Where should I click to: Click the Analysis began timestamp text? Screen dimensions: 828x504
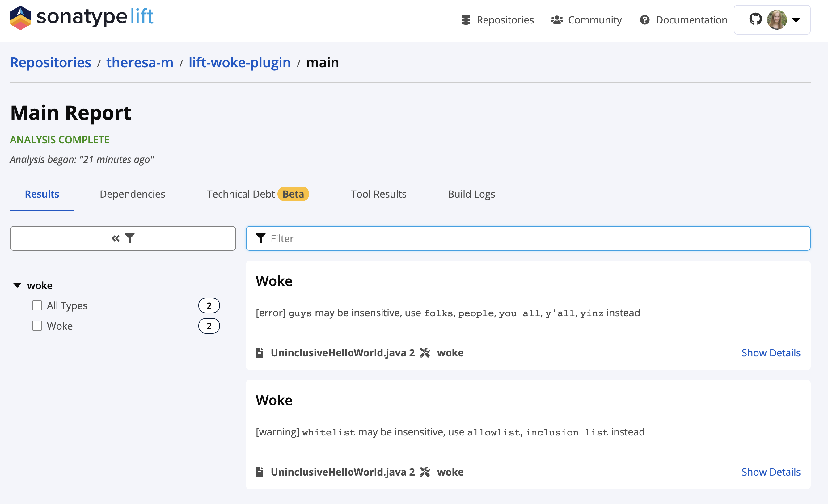tap(82, 159)
